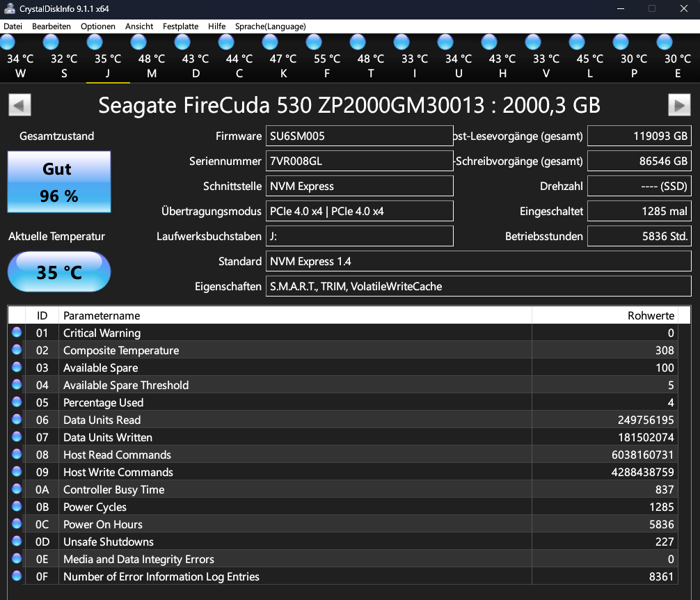Select drive C at 44 °C
The width and height of the screenshot is (700, 600).
point(239,58)
